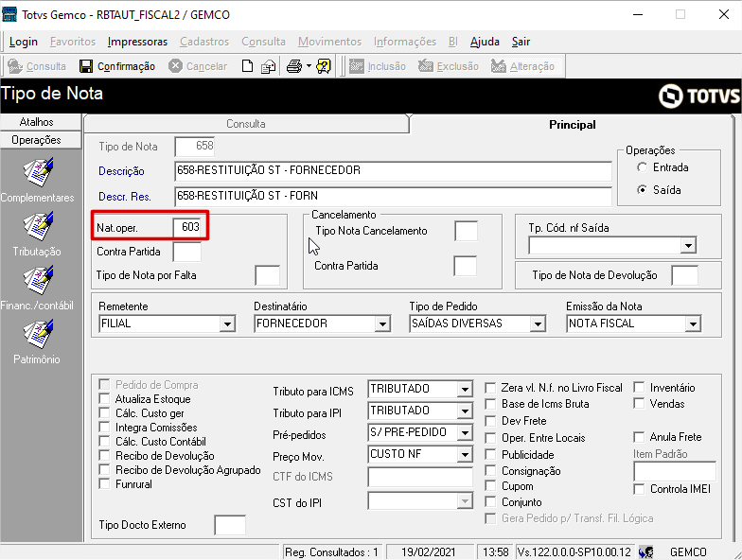Open the Pré-pedidos dropdown

(x=466, y=433)
